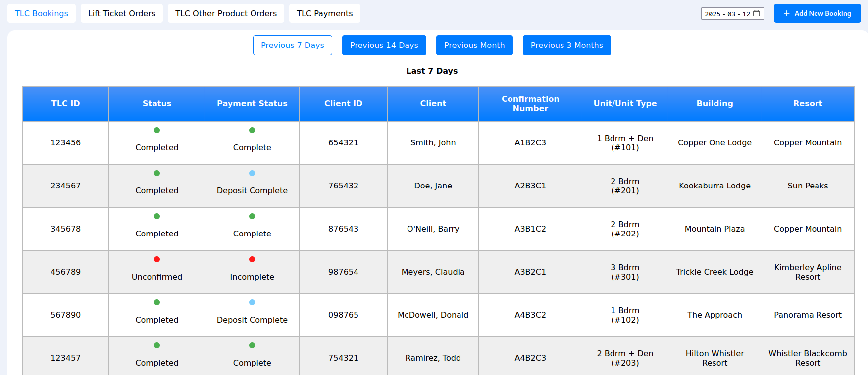Click the Incomplete payment status text
This screenshot has width=868, height=375.
[x=252, y=277]
